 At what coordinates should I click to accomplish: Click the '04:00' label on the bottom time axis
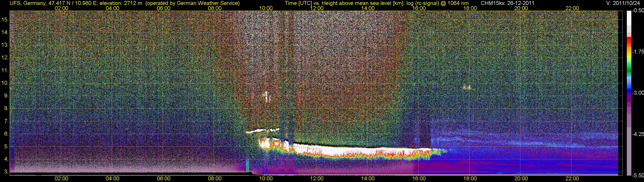click(112, 179)
